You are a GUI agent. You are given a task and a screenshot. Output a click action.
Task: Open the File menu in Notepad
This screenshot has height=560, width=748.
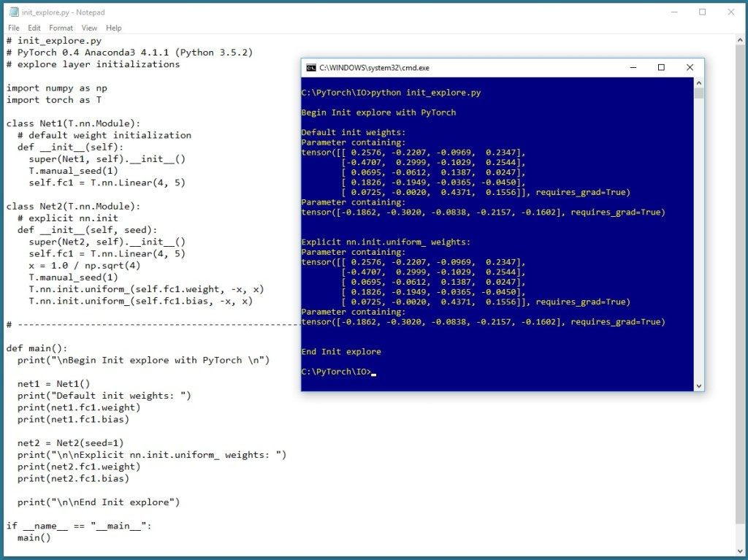[13, 28]
